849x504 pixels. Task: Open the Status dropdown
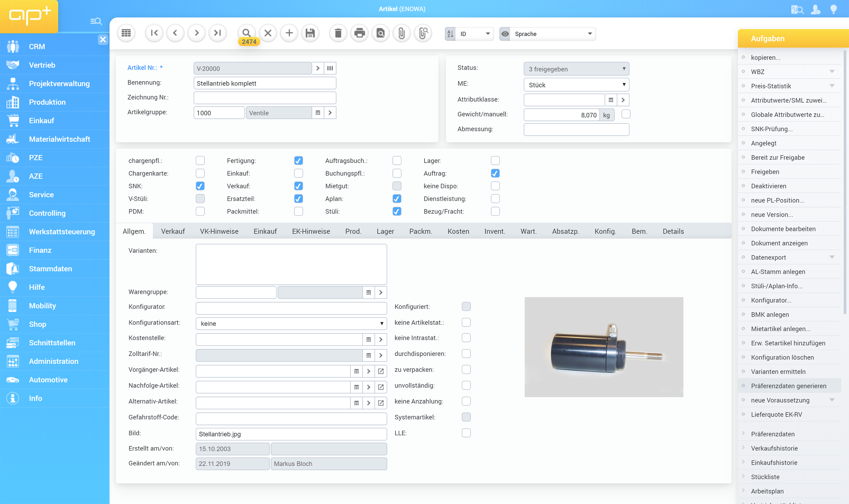point(576,69)
